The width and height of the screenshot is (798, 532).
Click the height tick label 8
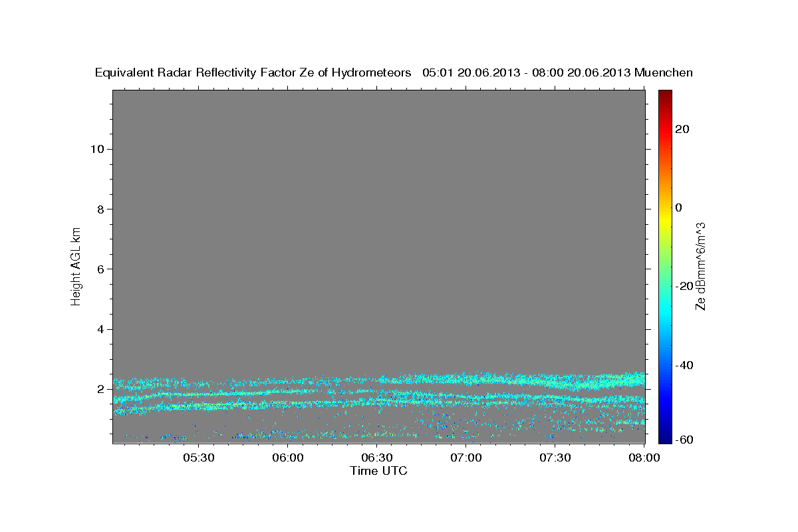click(99, 209)
